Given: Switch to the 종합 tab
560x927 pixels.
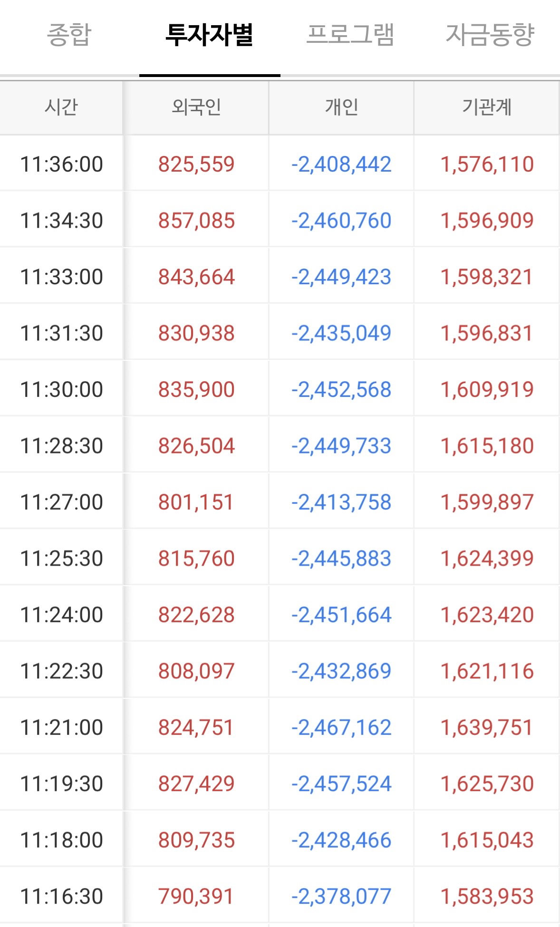Looking at the screenshot, I should (69, 35).
